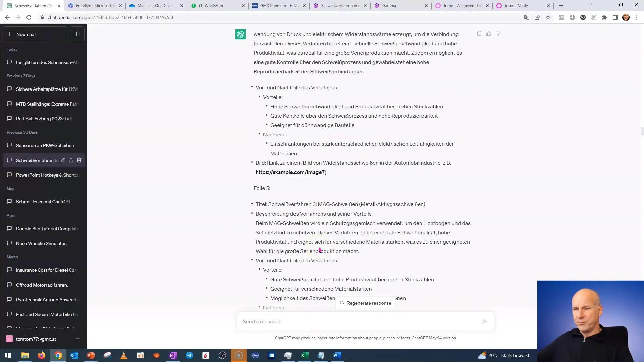
Task: Expand the sidebar chat history panel
Action: 77,34
